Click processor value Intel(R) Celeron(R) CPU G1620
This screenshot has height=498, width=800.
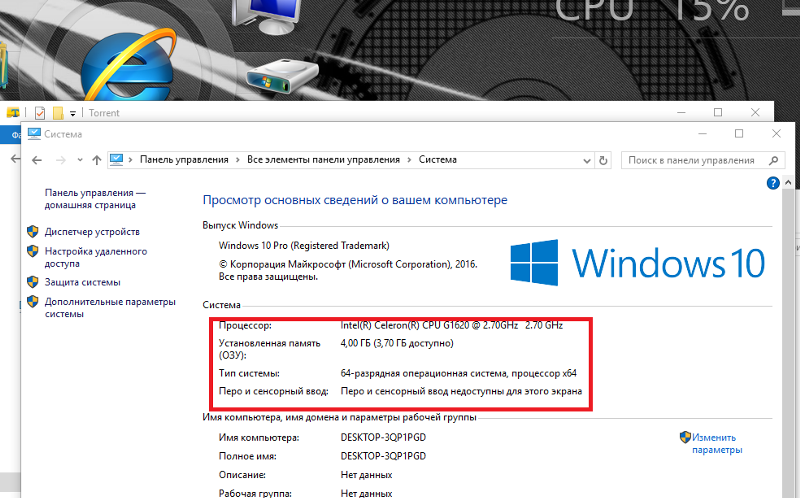tap(452, 325)
